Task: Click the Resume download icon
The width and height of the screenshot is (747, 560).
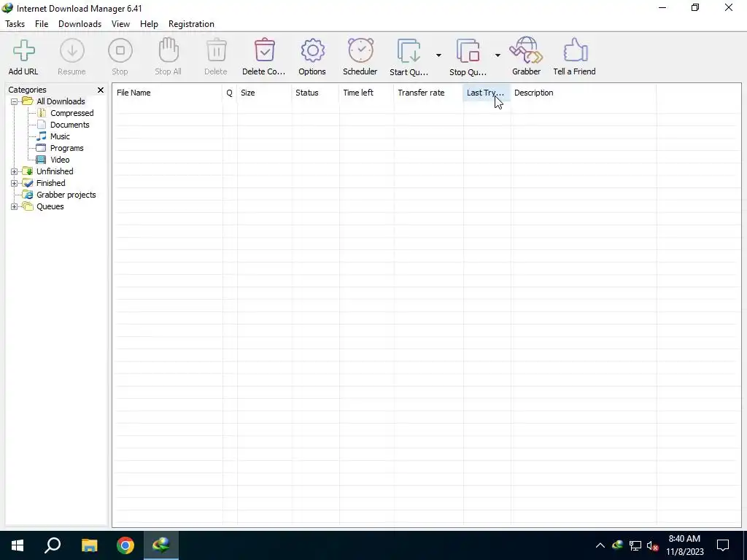Action: [72, 51]
